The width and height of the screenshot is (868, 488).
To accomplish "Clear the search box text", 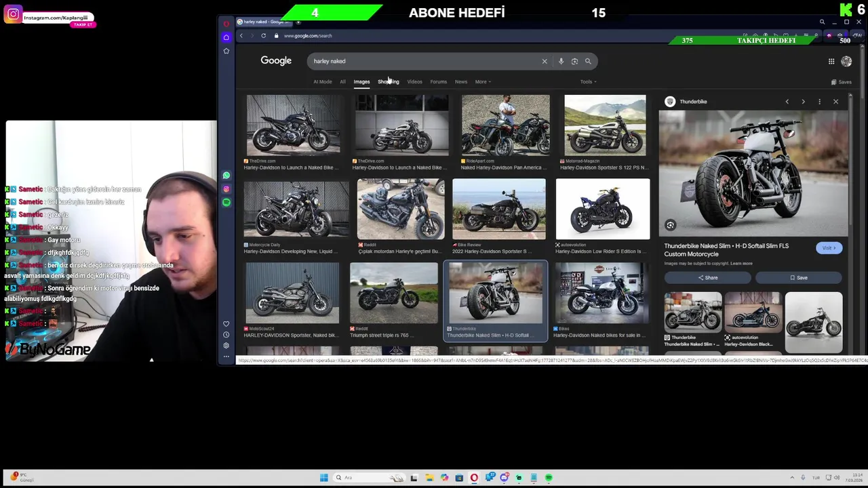I will click(545, 61).
